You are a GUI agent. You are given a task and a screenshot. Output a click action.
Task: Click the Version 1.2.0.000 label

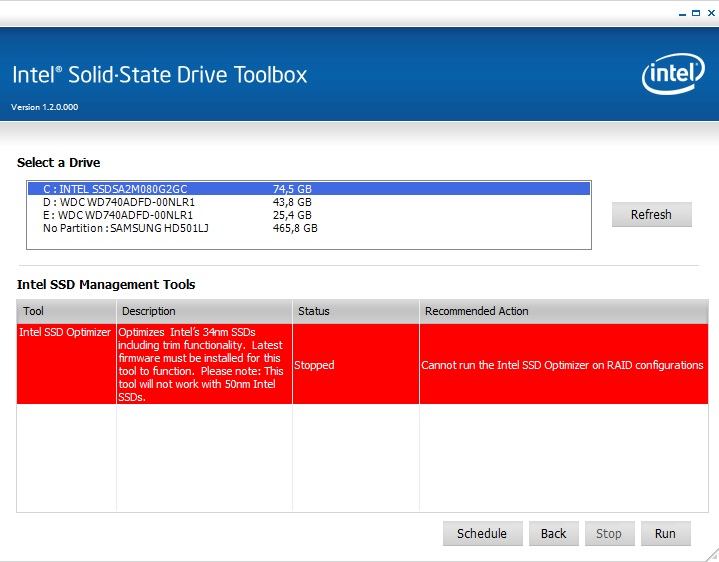click(x=44, y=107)
